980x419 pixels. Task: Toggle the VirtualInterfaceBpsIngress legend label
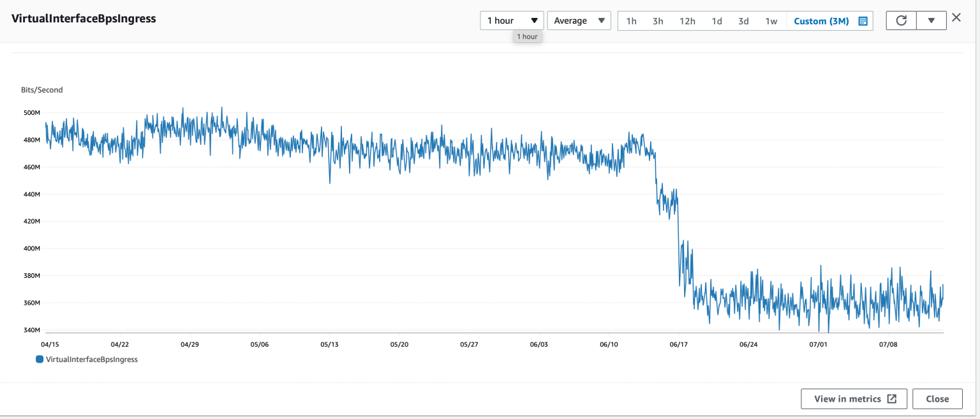coord(92,360)
